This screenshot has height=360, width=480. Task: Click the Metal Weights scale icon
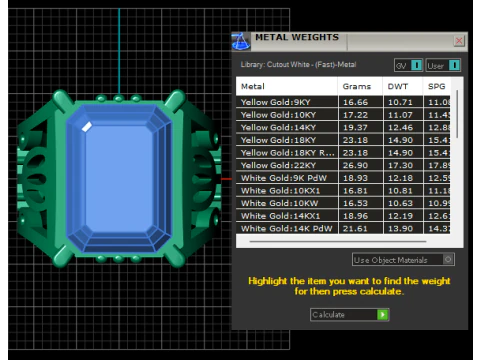click(x=241, y=41)
